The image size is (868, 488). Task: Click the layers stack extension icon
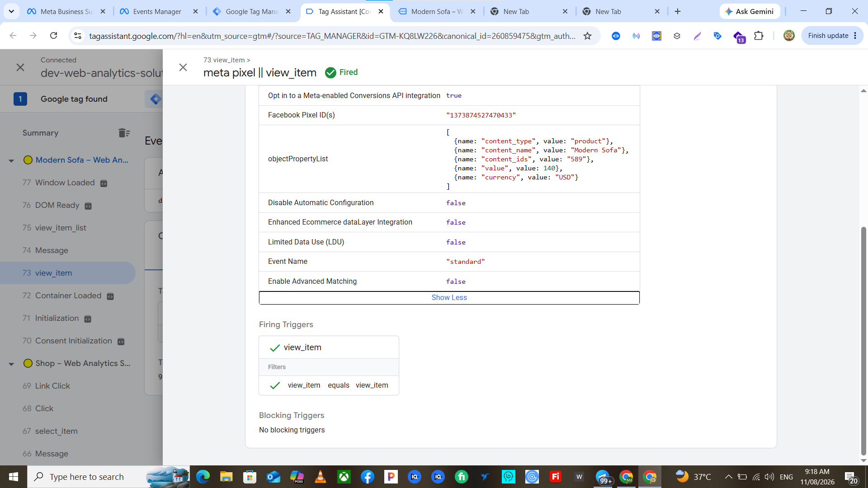pos(677,36)
